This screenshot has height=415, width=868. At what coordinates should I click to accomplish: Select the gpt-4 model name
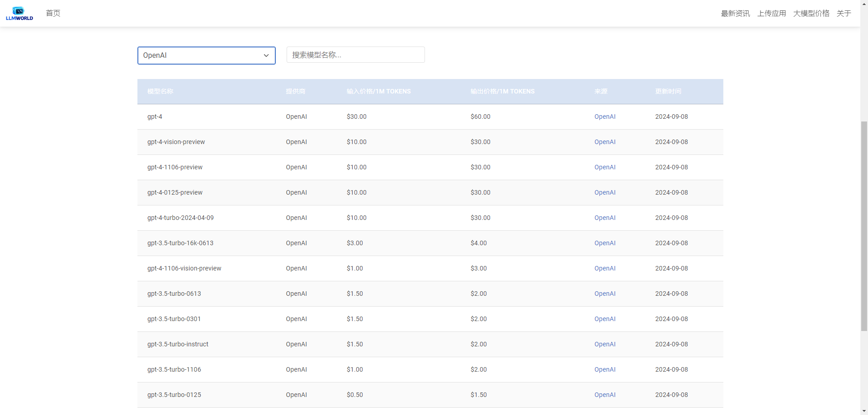click(155, 117)
